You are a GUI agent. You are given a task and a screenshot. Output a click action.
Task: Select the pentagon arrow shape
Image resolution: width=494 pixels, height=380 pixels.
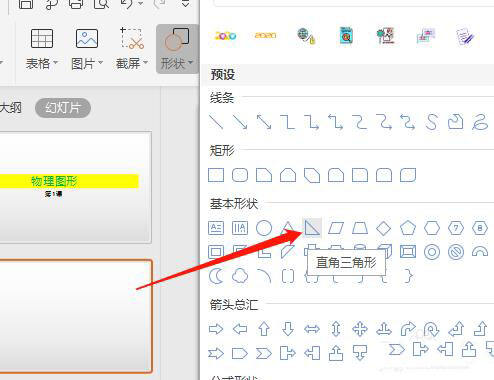tap(240, 353)
